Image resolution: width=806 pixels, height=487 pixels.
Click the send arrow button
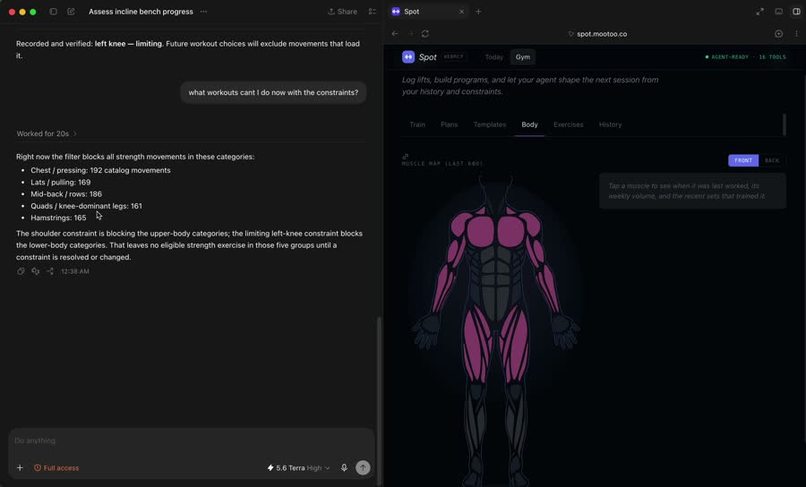(x=363, y=467)
